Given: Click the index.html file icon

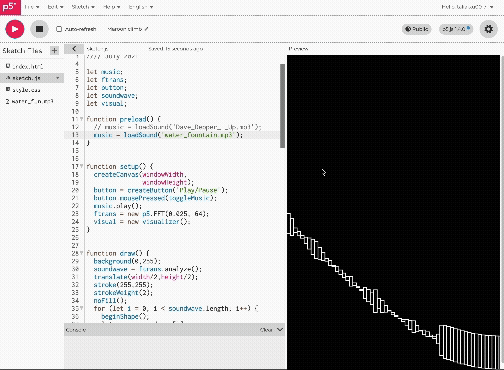Looking at the screenshot, I should 8,66.
